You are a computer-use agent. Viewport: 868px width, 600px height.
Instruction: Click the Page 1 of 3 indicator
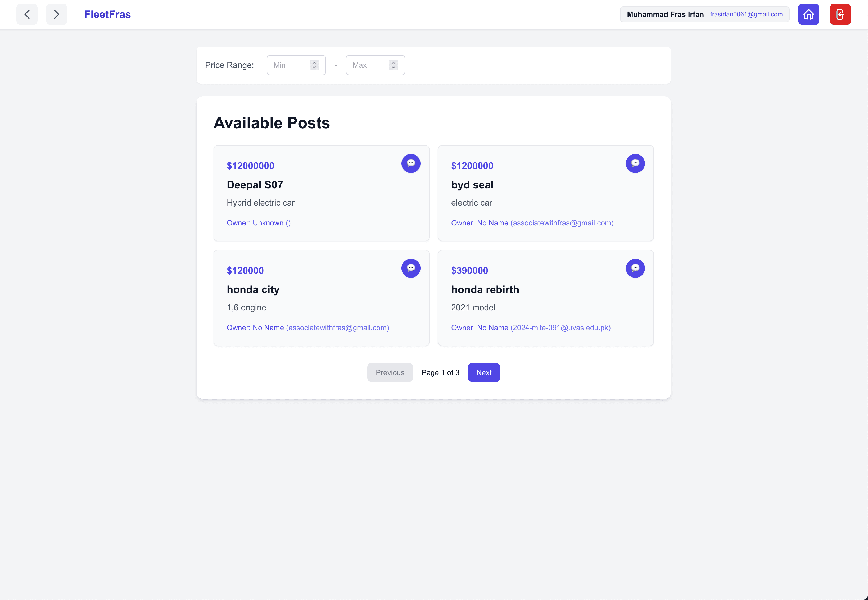(440, 372)
